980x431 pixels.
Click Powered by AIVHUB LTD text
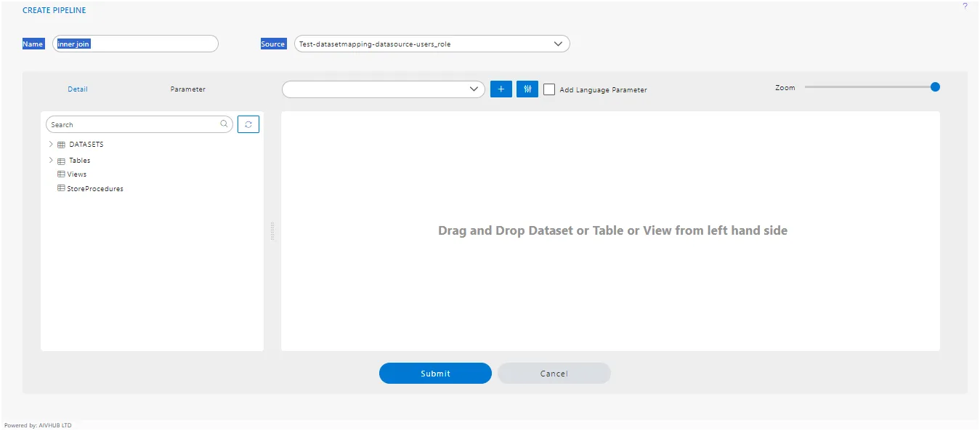[x=38, y=425]
